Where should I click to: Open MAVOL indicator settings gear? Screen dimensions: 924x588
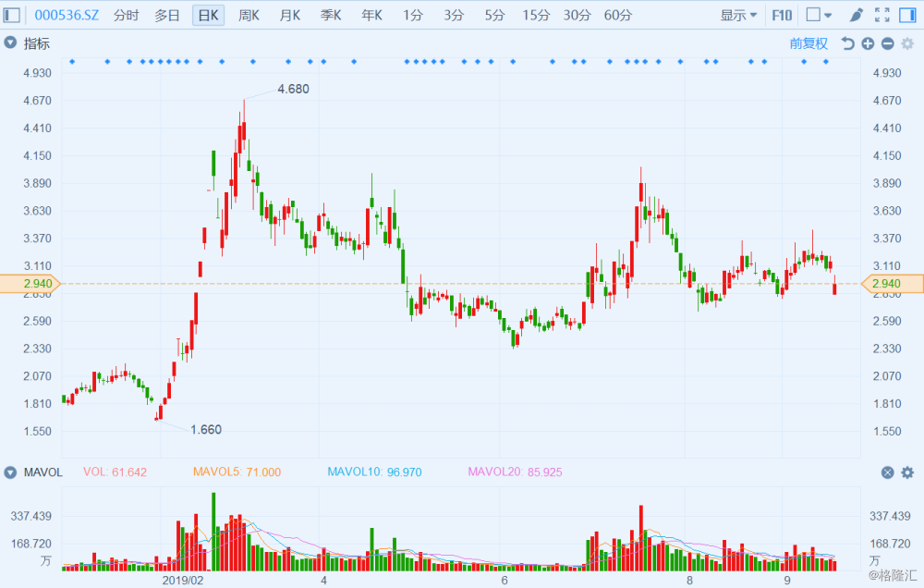coord(907,472)
